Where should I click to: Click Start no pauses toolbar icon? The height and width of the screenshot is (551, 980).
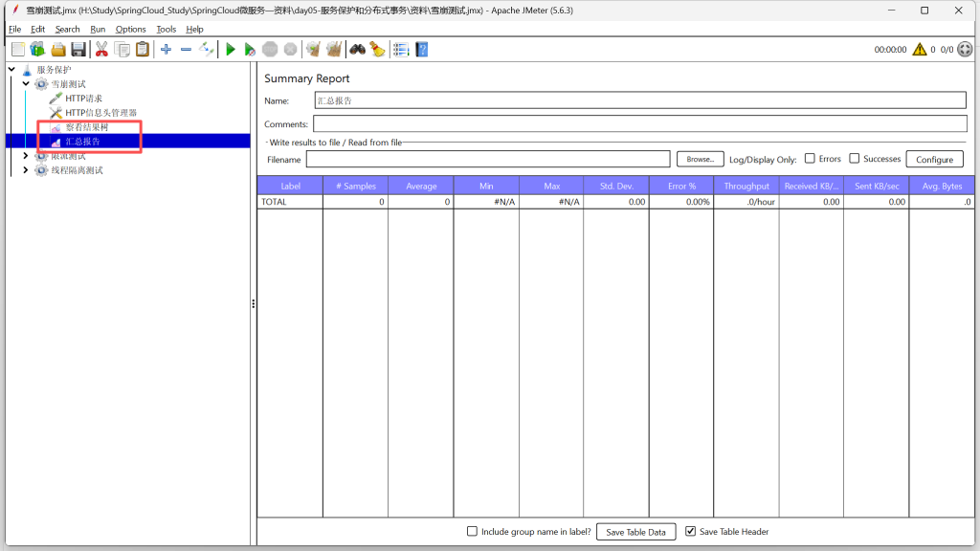(250, 49)
